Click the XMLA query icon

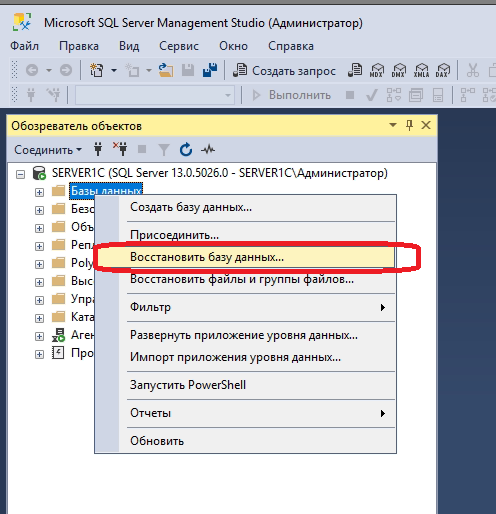tap(421, 70)
